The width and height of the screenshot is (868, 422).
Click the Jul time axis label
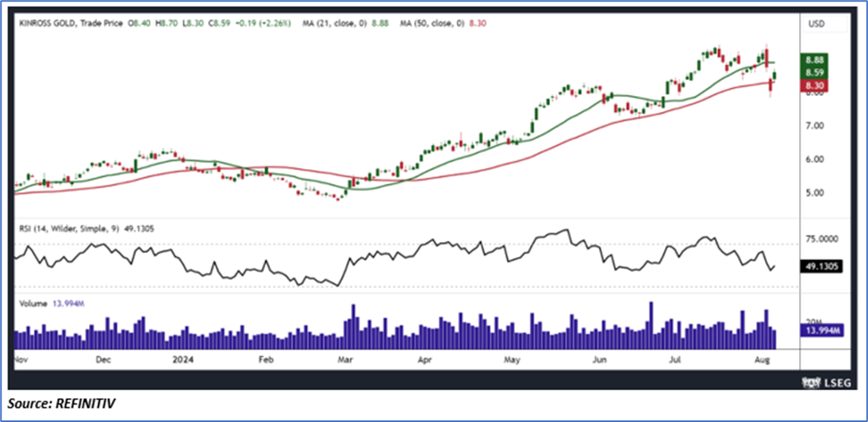(x=675, y=360)
